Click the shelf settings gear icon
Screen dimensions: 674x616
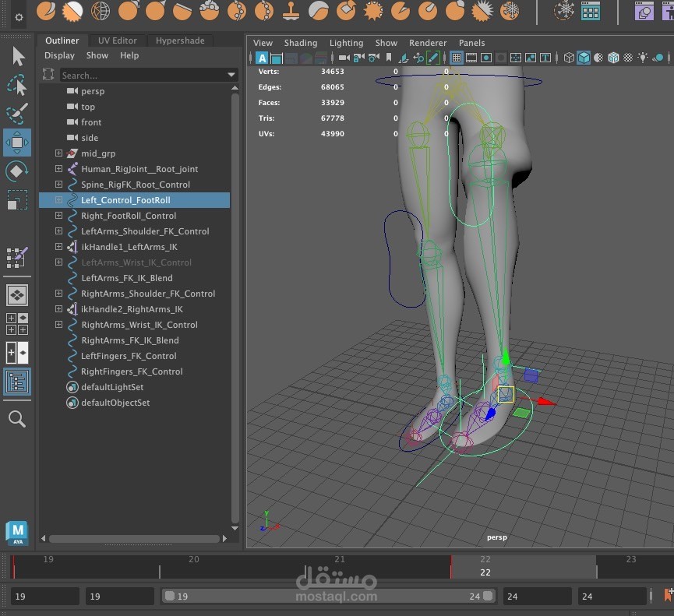(x=19, y=17)
